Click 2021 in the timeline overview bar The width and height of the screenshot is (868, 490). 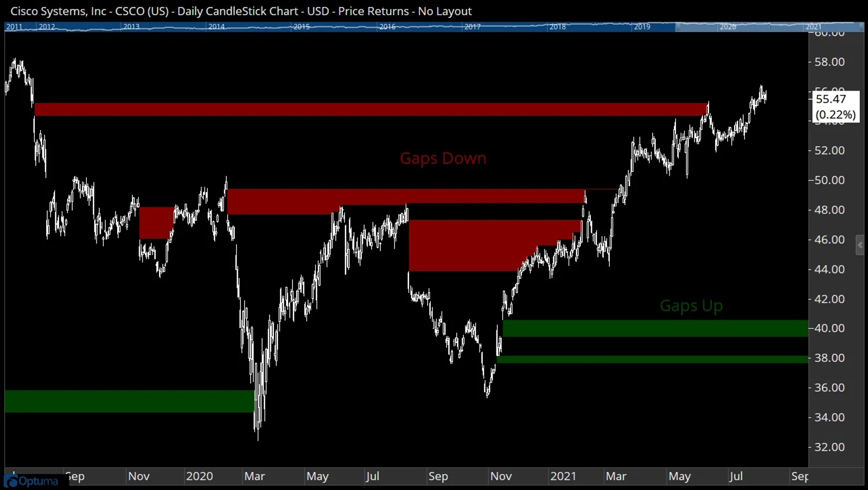[x=813, y=27]
